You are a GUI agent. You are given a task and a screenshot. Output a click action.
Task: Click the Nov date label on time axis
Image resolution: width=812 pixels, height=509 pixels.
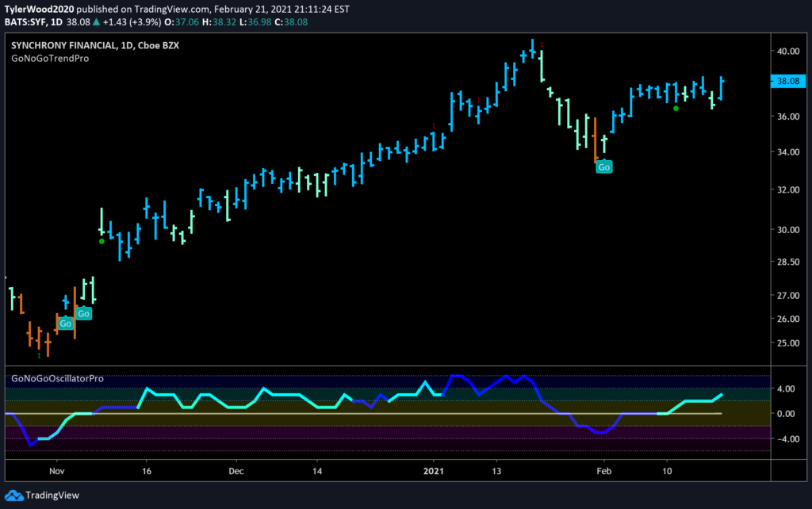pos(57,471)
